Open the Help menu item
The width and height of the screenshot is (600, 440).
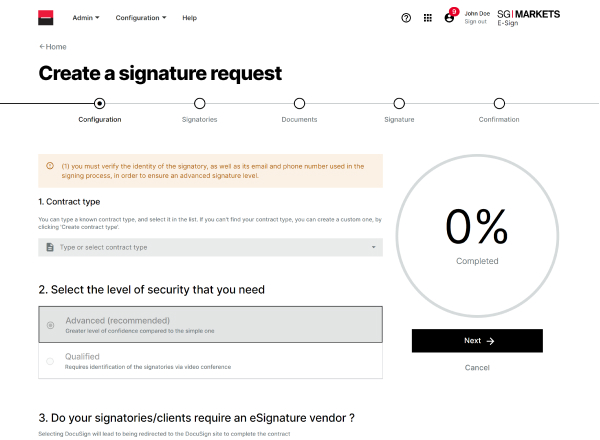(x=190, y=18)
